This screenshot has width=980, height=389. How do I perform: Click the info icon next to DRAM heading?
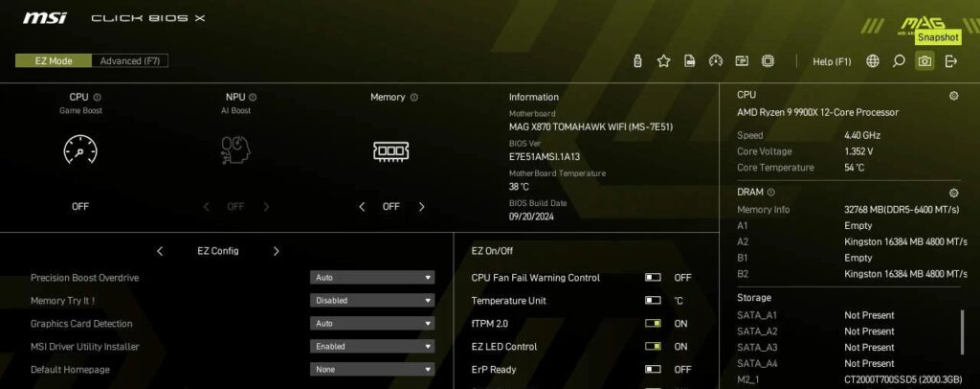[x=770, y=193]
